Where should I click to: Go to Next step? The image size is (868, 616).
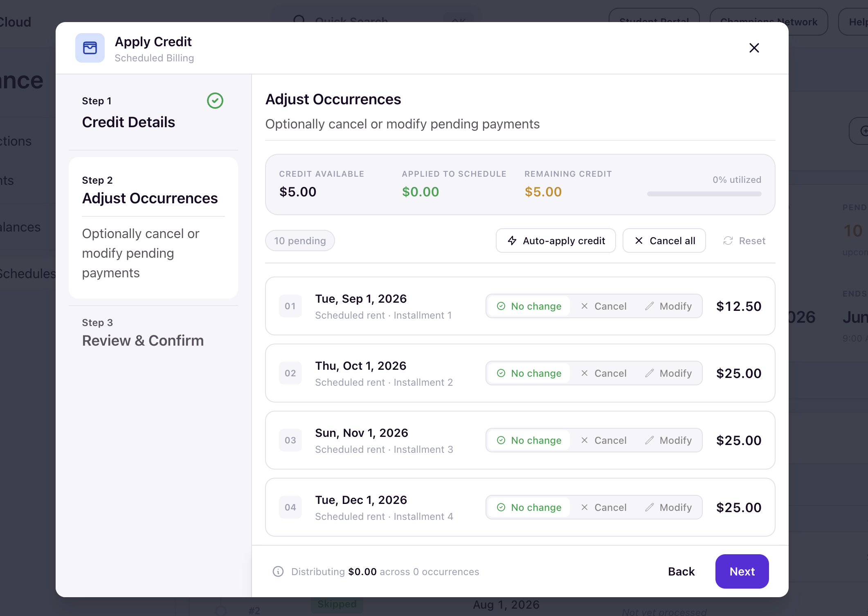(x=742, y=571)
